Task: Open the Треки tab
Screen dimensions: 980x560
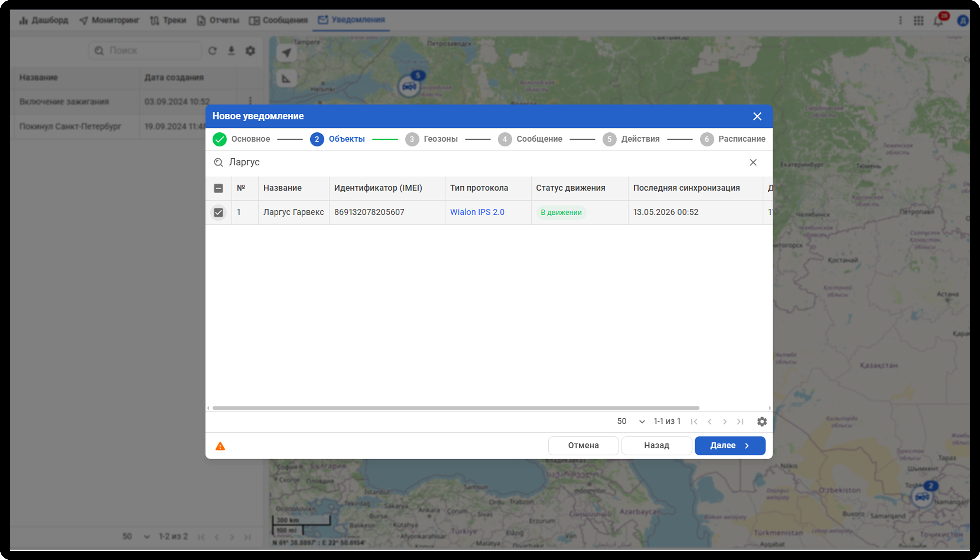Action: (168, 20)
